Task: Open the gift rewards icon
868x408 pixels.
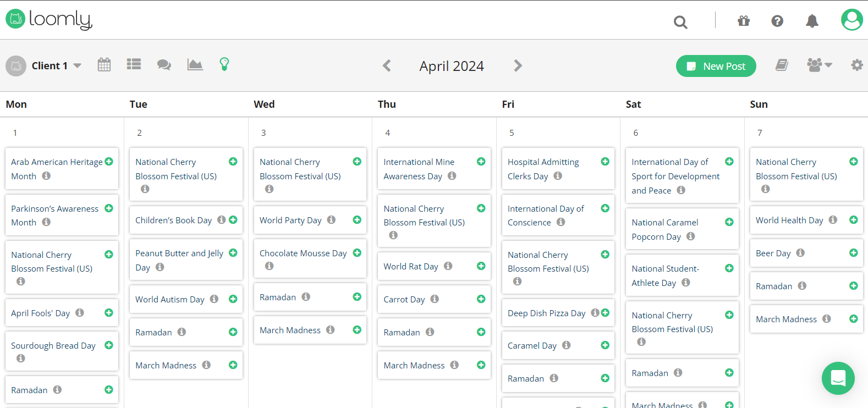Action: click(744, 21)
